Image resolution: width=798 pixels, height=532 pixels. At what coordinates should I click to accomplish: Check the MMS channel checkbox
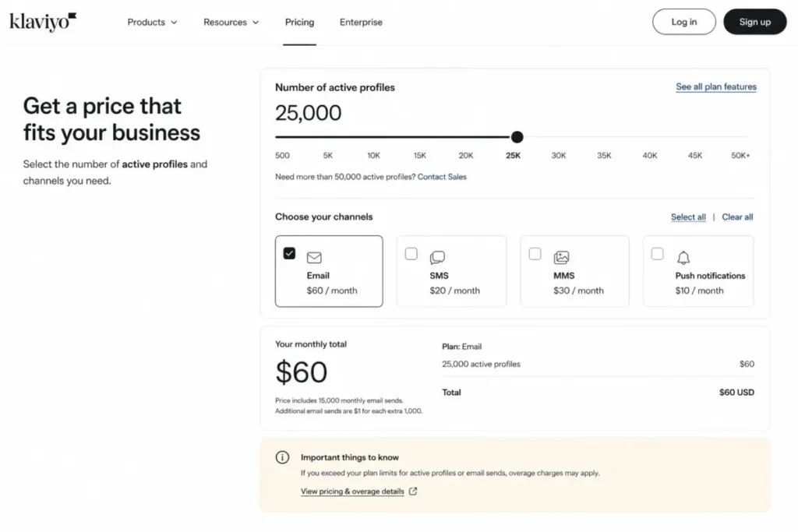pos(535,253)
